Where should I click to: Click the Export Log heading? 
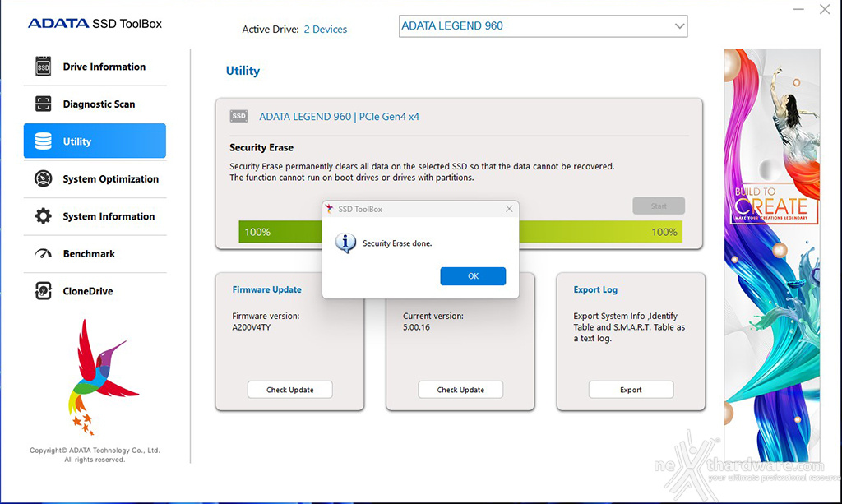coord(595,290)
